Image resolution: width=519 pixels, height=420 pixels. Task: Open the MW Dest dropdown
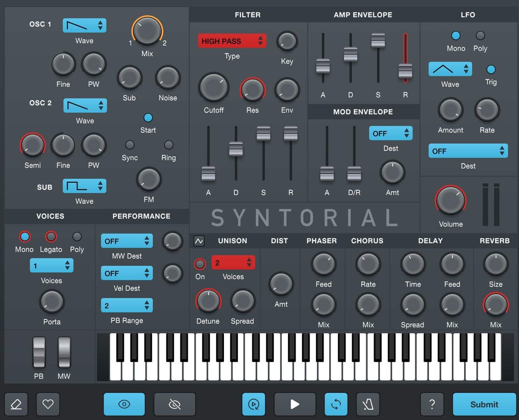tap(127, 241)
